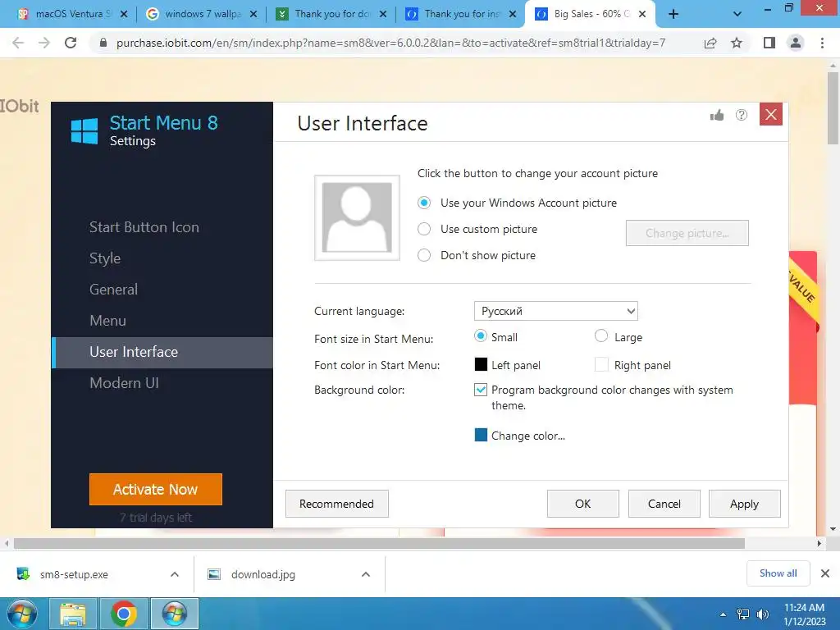Expand download.jpg download options
Image resolution: width=840 pixels, height=630 pixels.
click(x=366, y=574)
